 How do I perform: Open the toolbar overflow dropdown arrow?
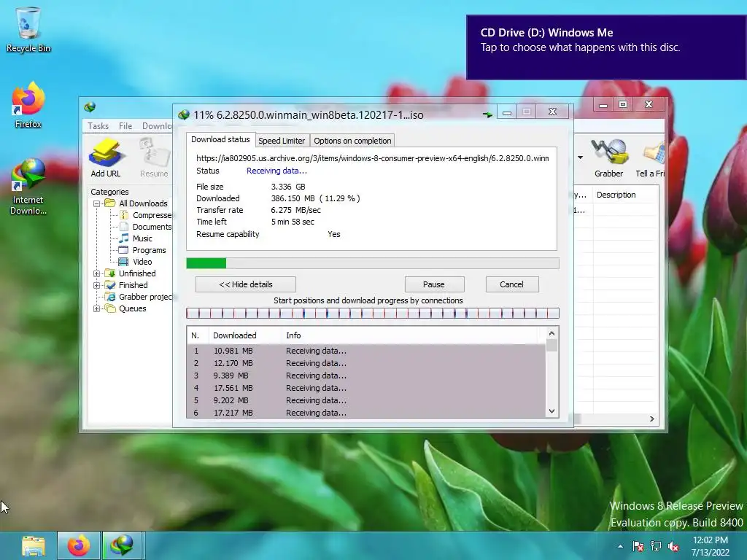(x=580, y=157)
